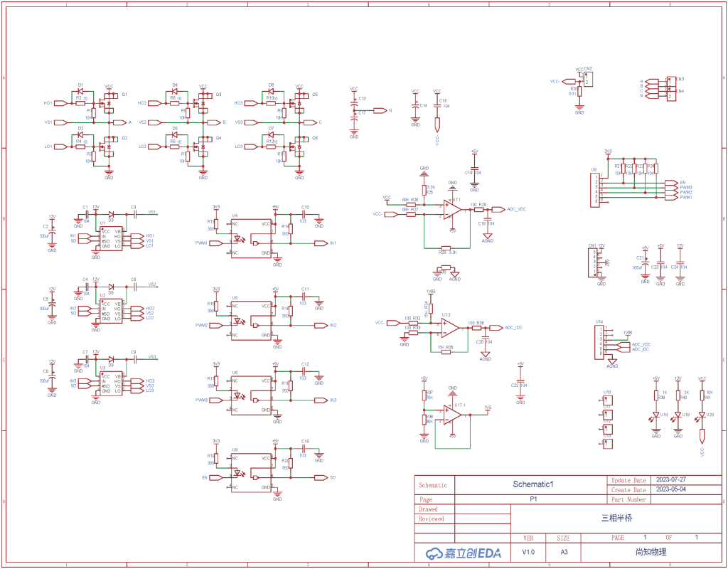Select ADC_VDC port after resistor R29
This screenshot has height=569, width=728.
click(498, 210)
